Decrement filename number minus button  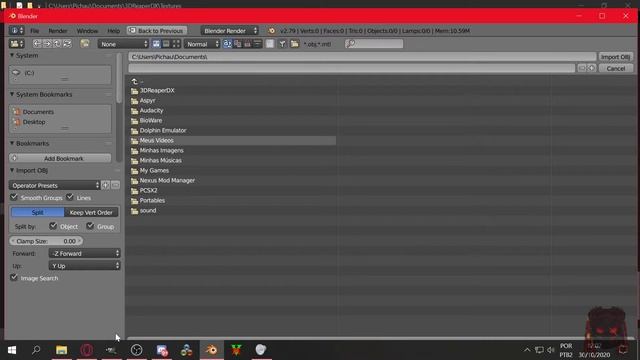582,68
